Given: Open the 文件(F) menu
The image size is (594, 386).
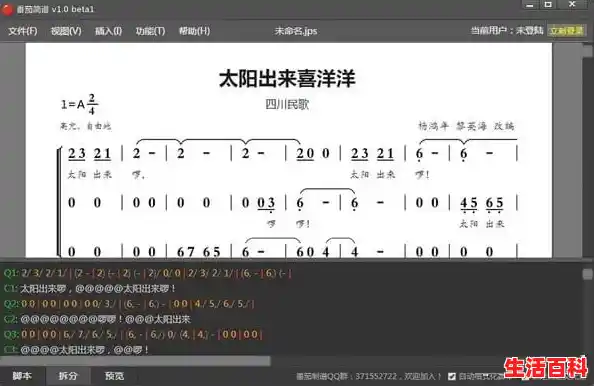Looking at the screenshot, I should click(x=23, y=31).
